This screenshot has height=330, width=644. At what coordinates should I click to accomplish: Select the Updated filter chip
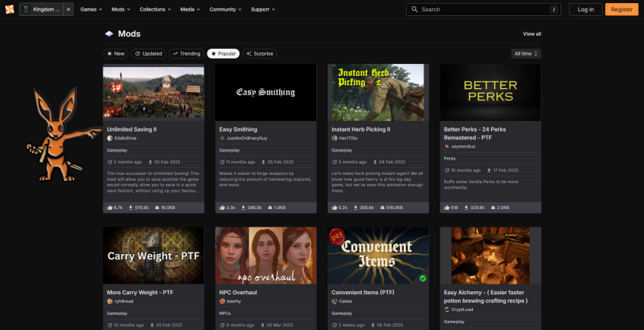pyautogui.click(x=148, y=54)
